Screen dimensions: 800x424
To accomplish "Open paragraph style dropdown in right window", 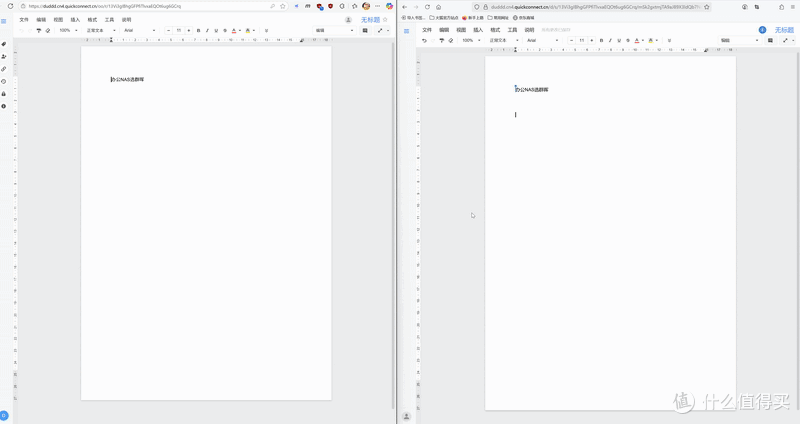I will tap(504, 40).
